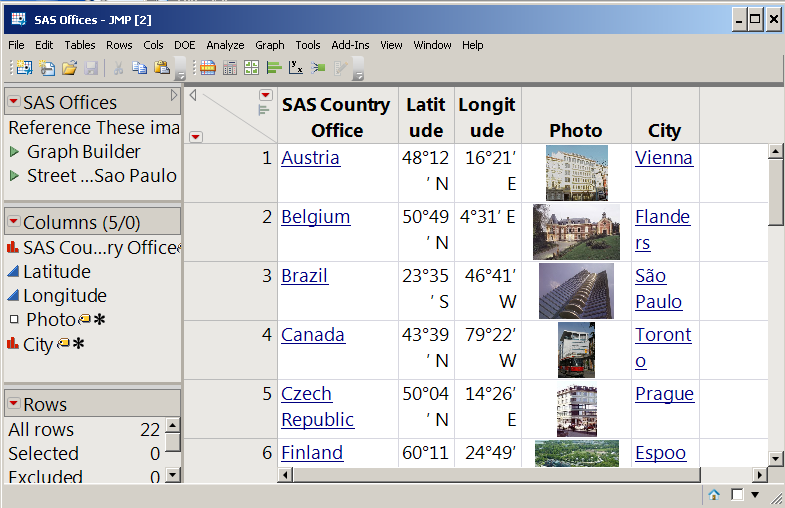
Task: Click the status bar black dropdown arrow
Action: coord(755,494)
